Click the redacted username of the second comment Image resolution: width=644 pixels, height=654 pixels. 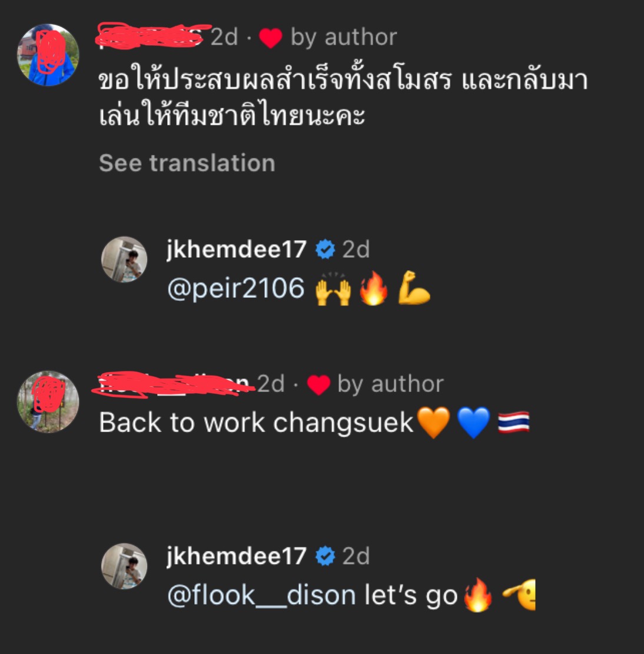[173, 384]
